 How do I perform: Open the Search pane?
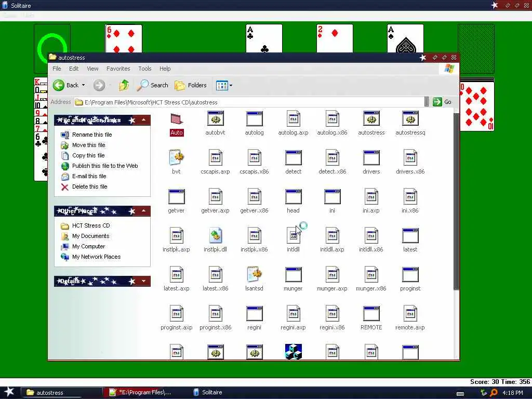coord(152,85)
